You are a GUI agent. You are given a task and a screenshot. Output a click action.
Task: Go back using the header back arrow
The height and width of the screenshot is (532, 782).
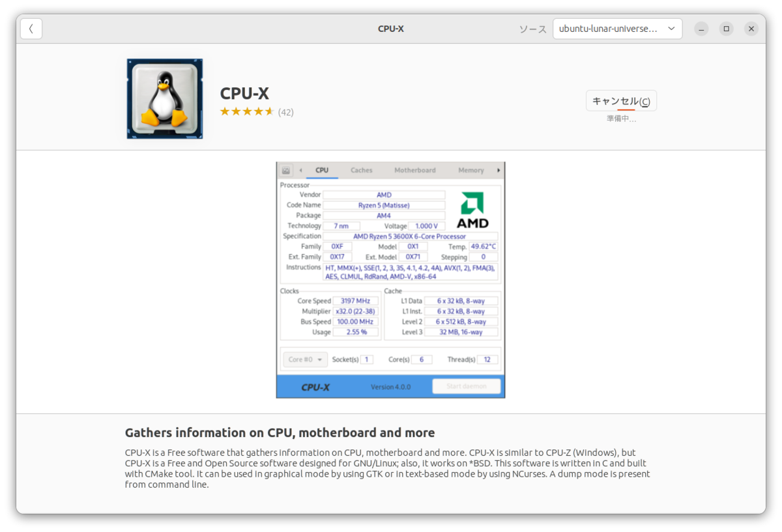[31, 29]
